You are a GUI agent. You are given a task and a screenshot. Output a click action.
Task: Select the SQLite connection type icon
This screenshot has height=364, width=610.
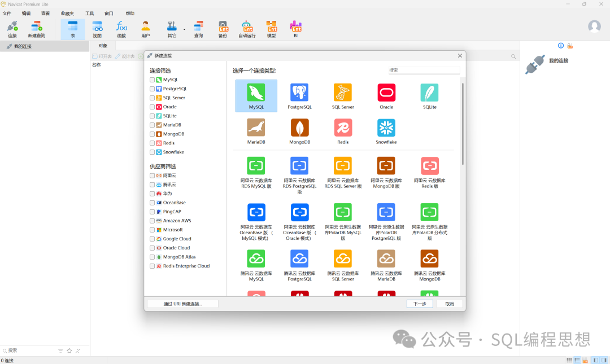tap(429, 93)
